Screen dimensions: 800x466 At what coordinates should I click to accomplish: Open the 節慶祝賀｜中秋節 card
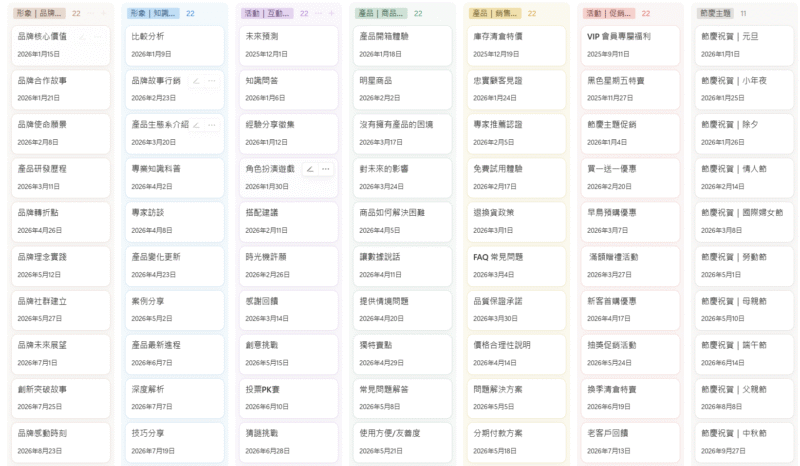[744, 442]
